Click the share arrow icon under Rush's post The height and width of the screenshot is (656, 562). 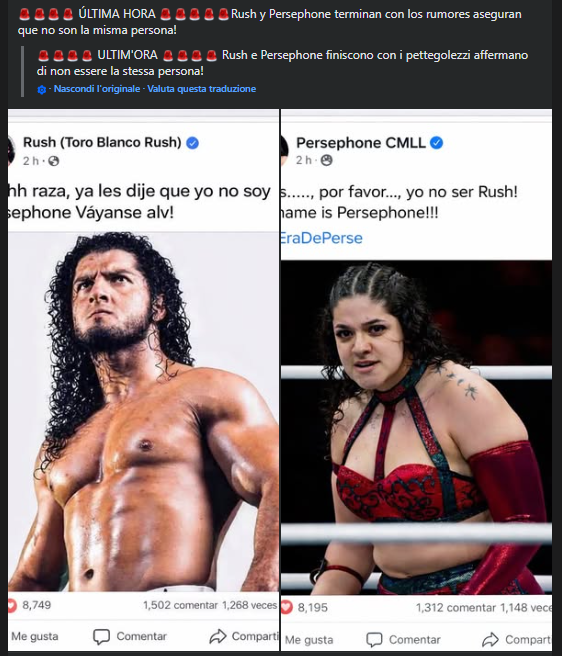(218, 636)
